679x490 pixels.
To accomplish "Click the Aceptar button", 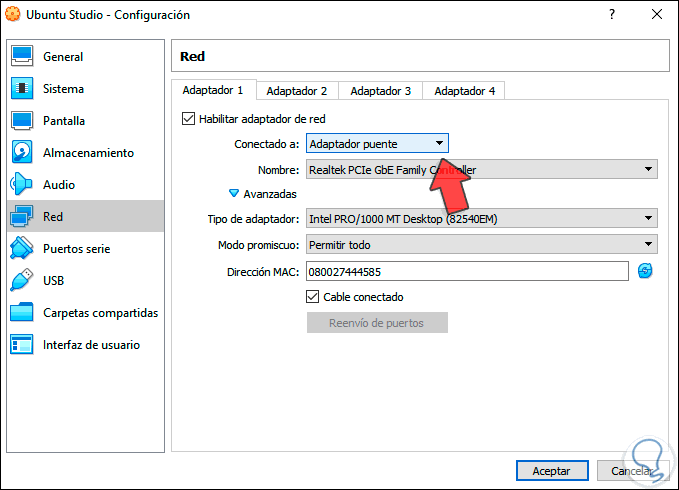I will coord(551,470).
